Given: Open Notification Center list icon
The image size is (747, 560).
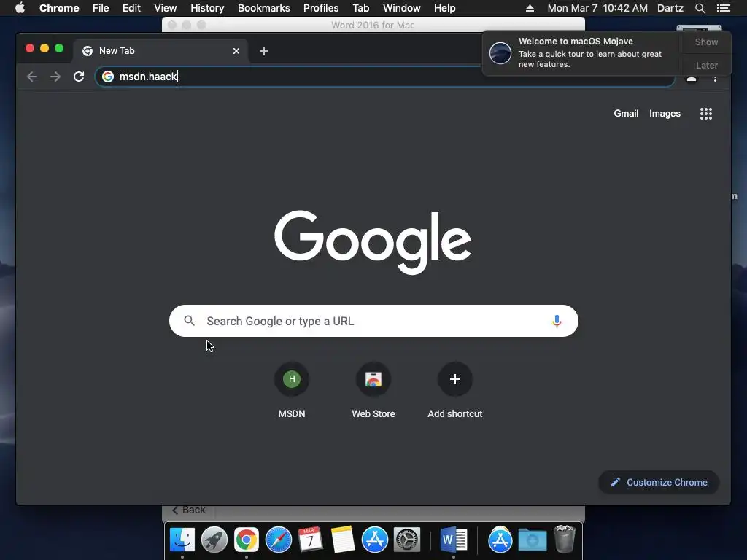Looking at the screenshot, I should [723, 8].
